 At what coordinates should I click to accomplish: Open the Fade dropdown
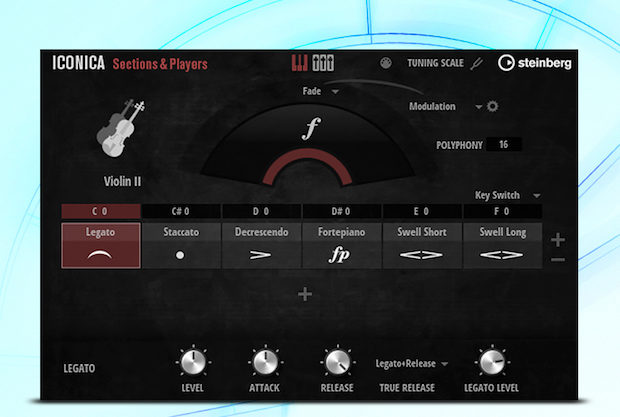(320, 91)
